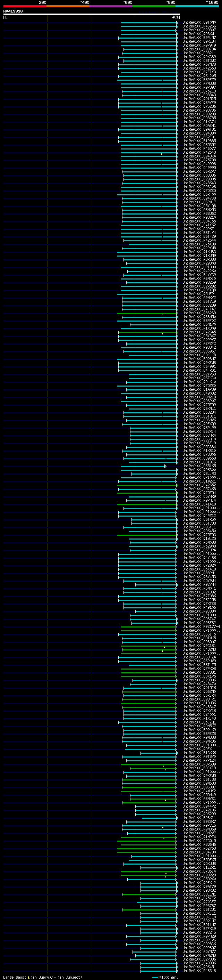Select the UniRef100_A5YM77 label
222x980 pixels.
pyautogui.click(x=199, y=951)
